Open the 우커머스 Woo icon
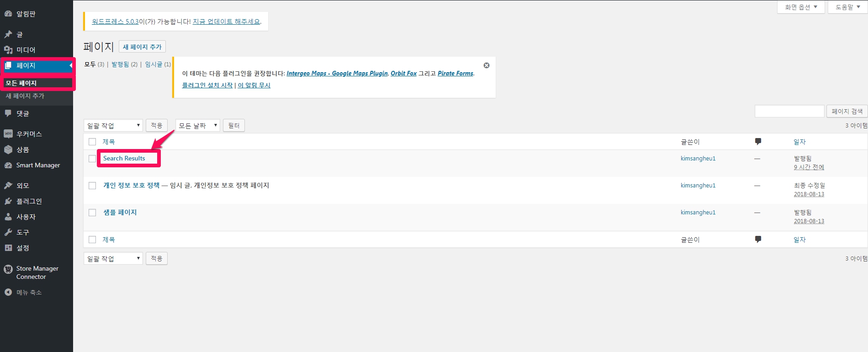The width and height of the screenshot is (868, 352). [8, 134]
